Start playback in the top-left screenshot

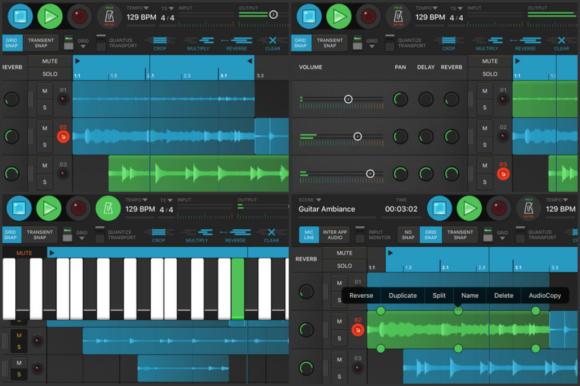(x=50, y=16)
